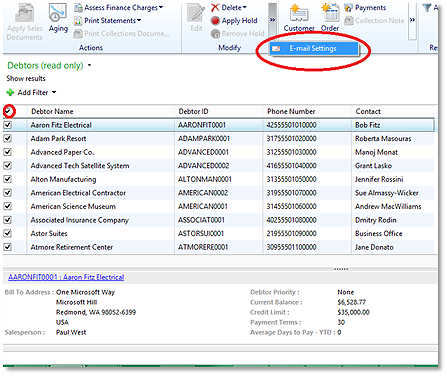This screenshot has width=447, height=376.
Task: Open Assess Finance Charges dropdown arrow
Action: (x=161, y=7)
